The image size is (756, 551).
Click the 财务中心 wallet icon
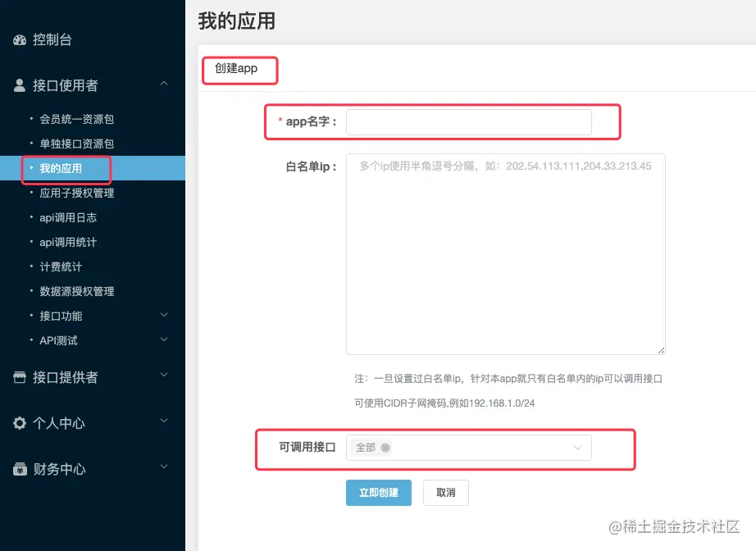coord(20,469)
